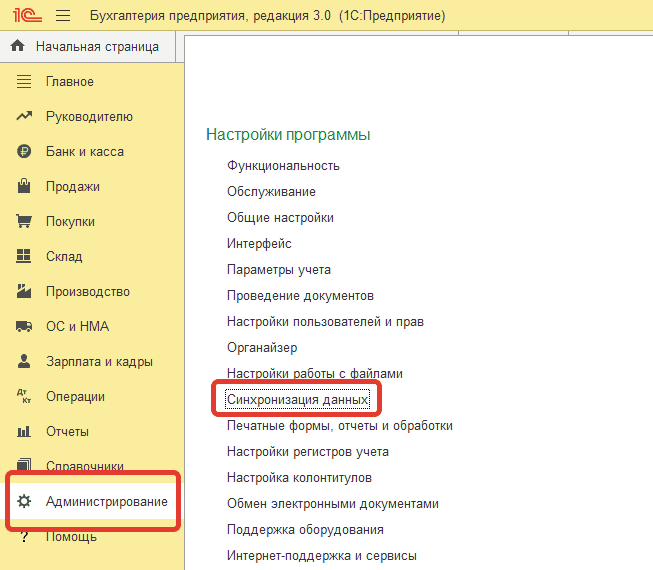This screenshot has width=653, height=570.
Task: Open Общие настройки
Action: point(280,217)
